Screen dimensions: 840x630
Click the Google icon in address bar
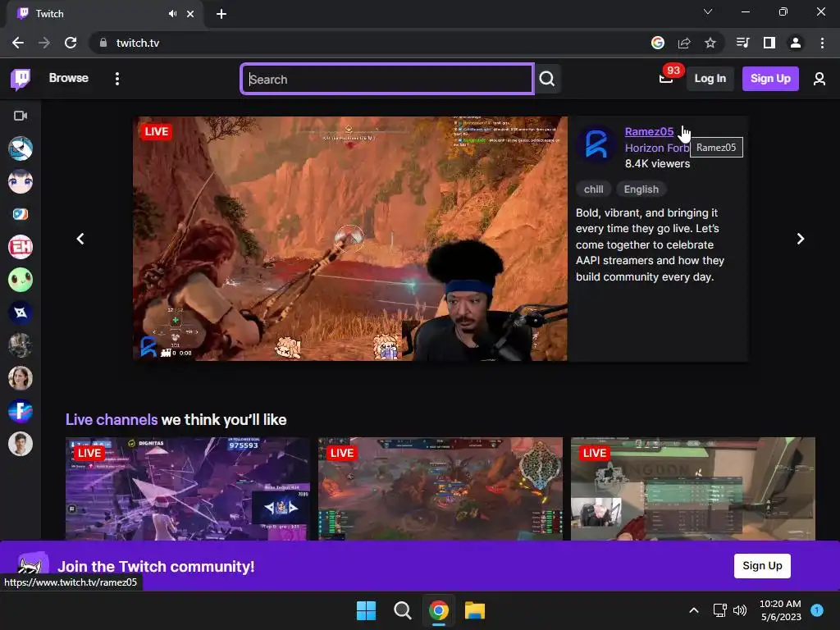click(x=658, y=43)
